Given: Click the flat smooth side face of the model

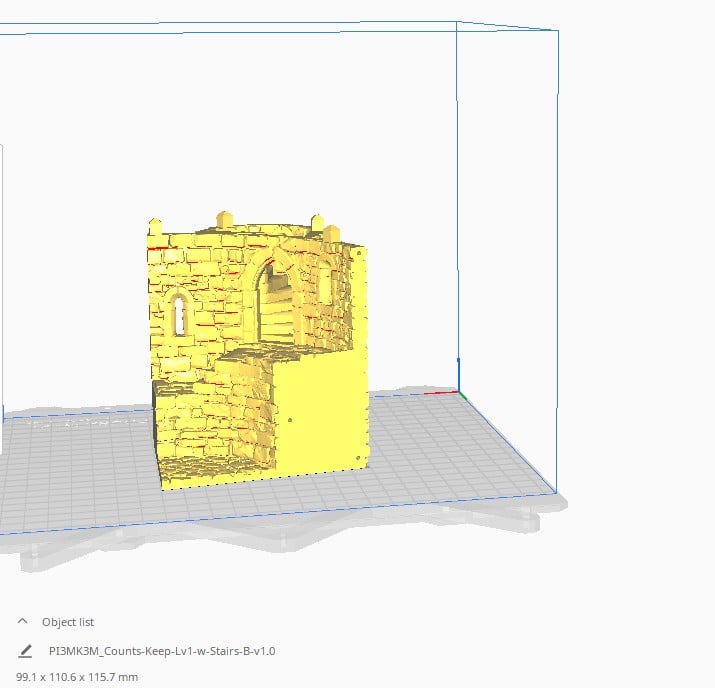Looking at the screenshot, I should tap(322, 415).
